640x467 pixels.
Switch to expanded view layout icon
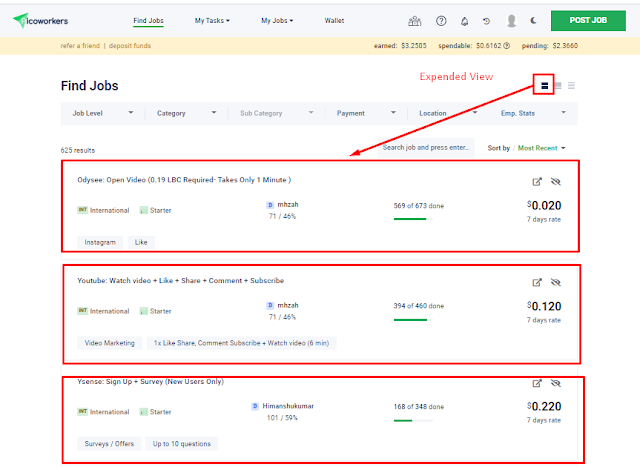(544, 86)
